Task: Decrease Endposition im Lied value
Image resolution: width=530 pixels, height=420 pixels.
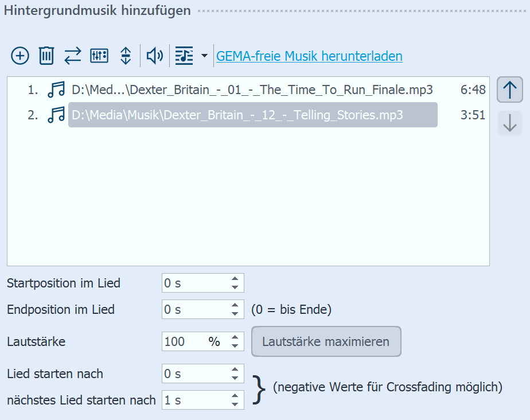Action: [235, 313]
